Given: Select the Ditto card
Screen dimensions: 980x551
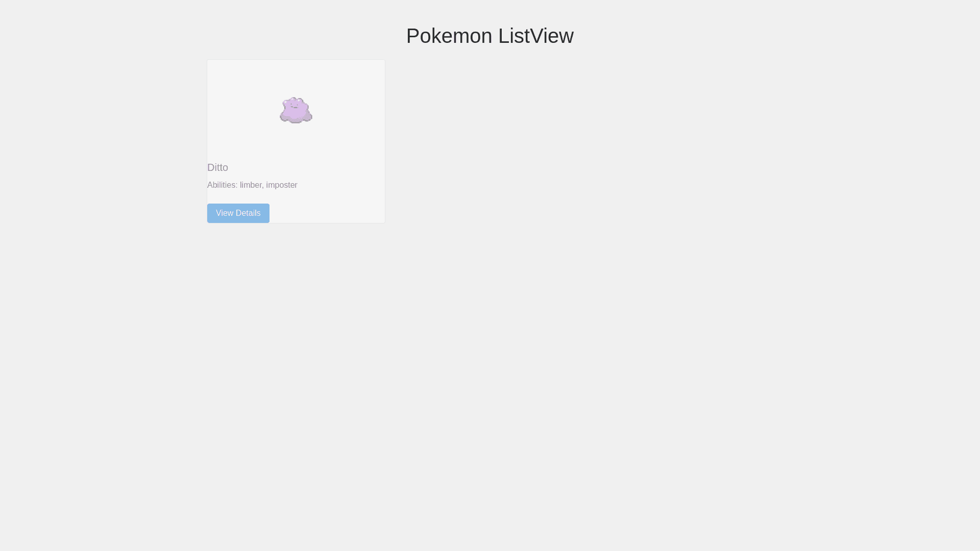Looking at the screenshot, I should pyautogui.click(x=296, y=141).
